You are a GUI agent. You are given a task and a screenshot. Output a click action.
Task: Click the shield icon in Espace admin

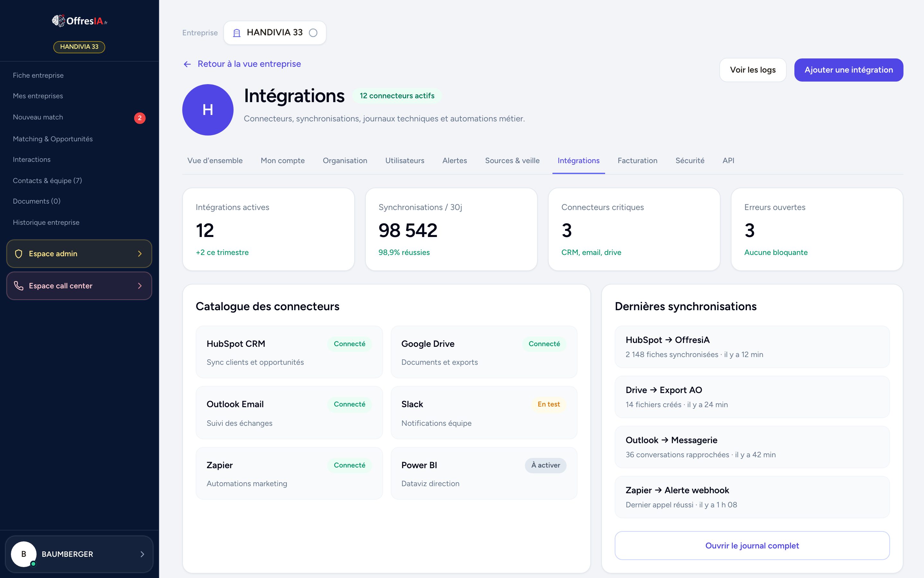pos(18,254)
